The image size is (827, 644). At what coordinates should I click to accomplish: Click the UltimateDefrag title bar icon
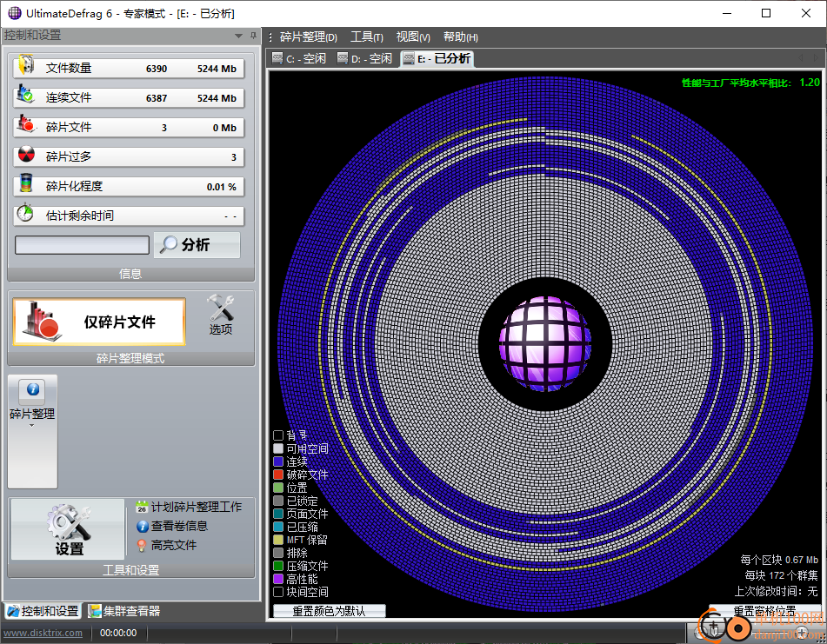point(14,13)
